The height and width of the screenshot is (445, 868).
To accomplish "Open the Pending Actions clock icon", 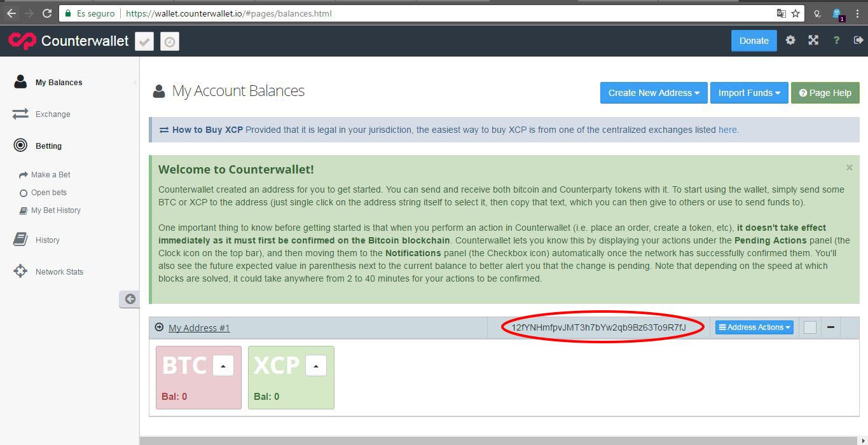I will [x=170, y=42].
